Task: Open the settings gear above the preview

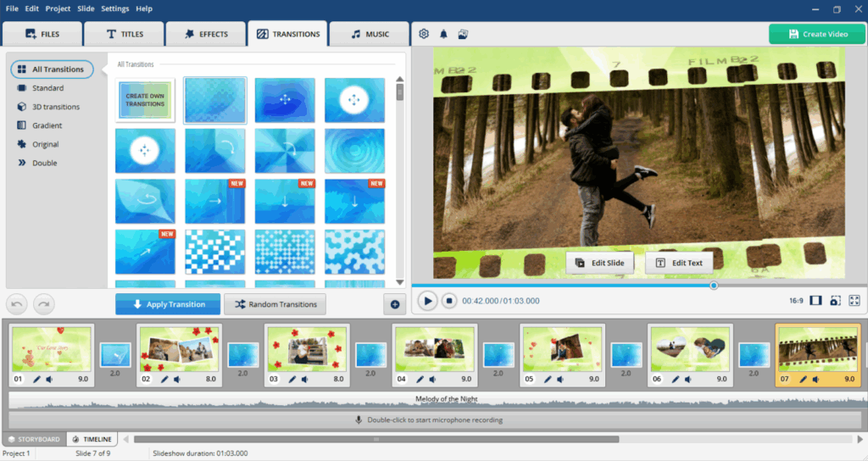Action: (x=424, y=34)
